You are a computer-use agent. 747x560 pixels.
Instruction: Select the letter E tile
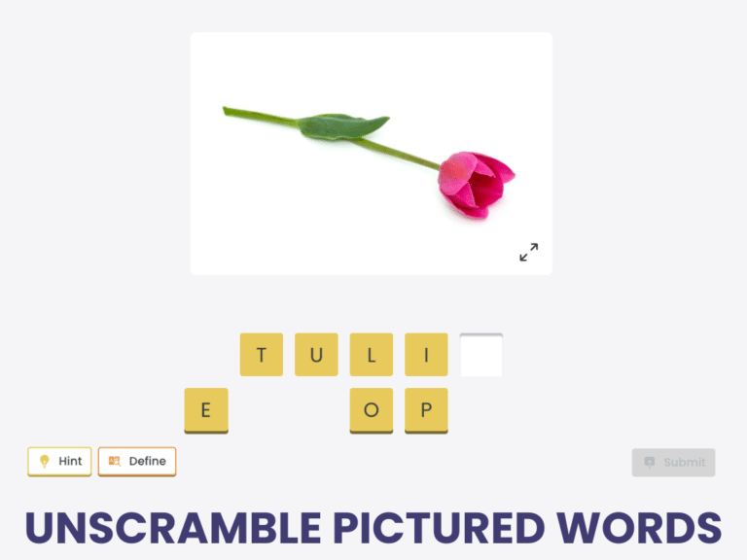[206, 409]
